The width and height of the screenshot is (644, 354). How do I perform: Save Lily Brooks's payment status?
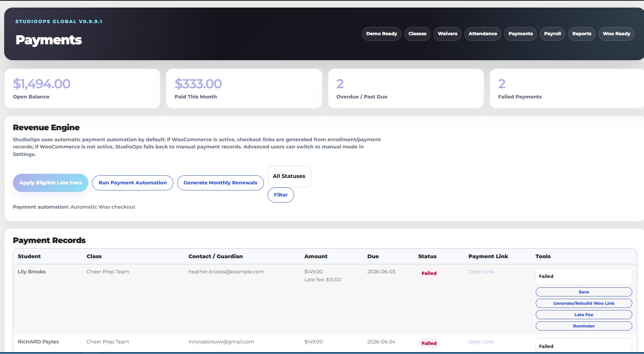click(583, 292)
